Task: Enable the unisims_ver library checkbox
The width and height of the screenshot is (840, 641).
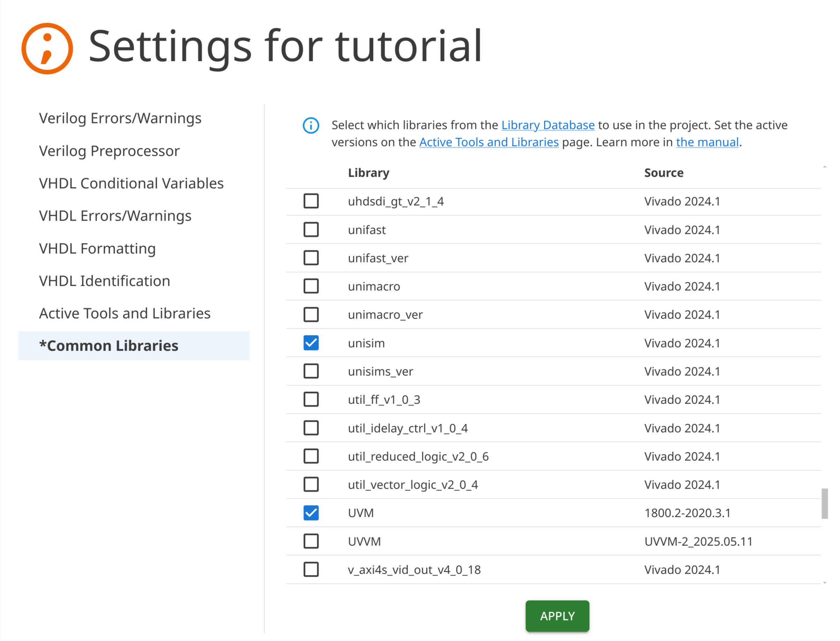Action: (311, 371)
